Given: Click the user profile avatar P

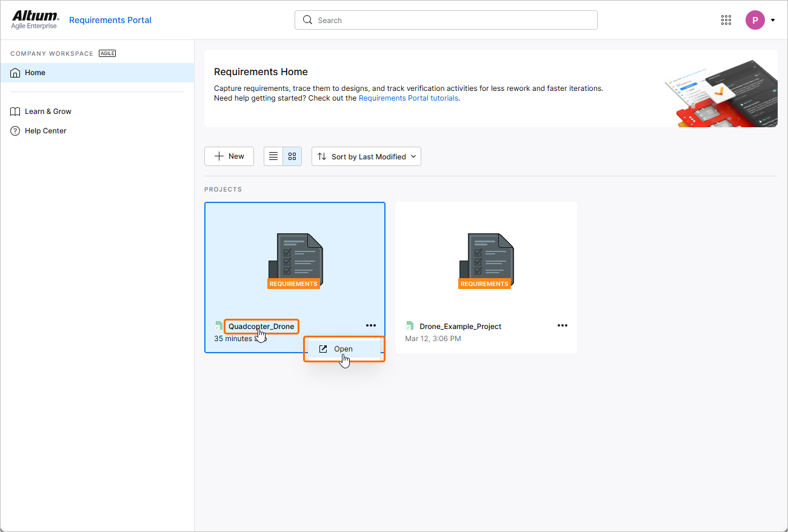Looking at the screenshot, I should coord(755,20).
